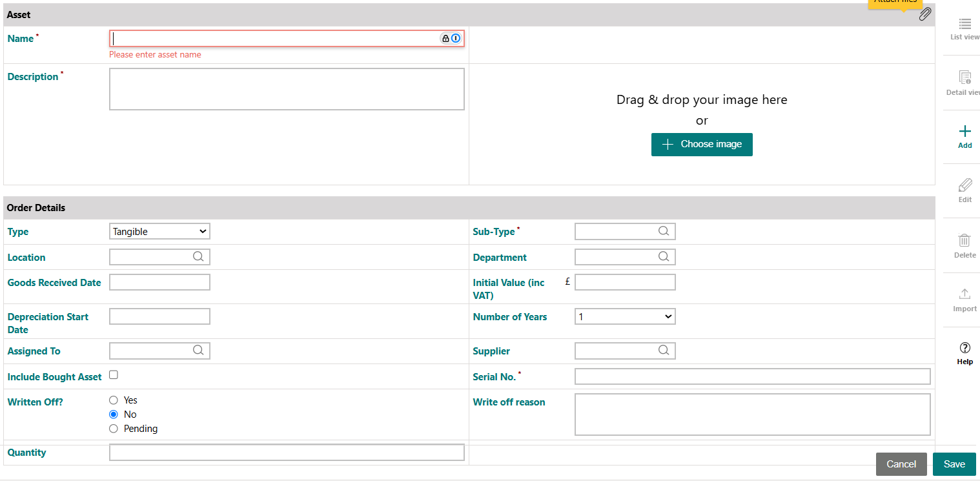Click the 'Drag & drop your image here' text

tap(702, 100)
